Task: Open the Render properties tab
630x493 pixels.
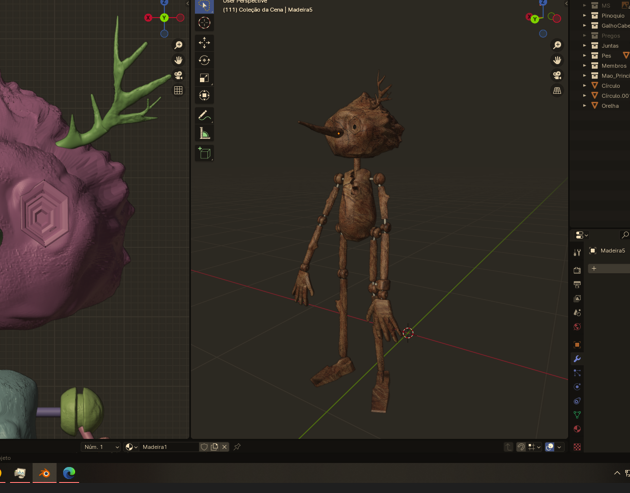Action: (577, 270)
